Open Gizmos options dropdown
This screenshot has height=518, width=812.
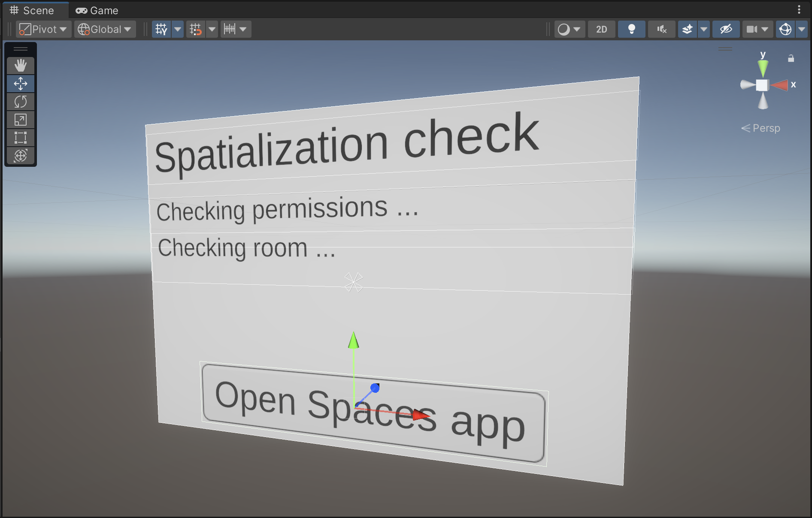coord(802,29)
